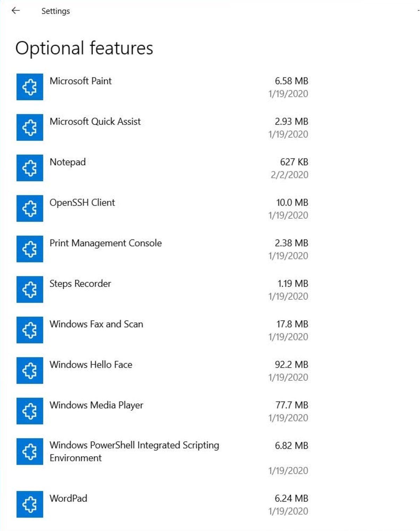
Task: Click the Notepad puzzle icon
Action: click(29, 168)
